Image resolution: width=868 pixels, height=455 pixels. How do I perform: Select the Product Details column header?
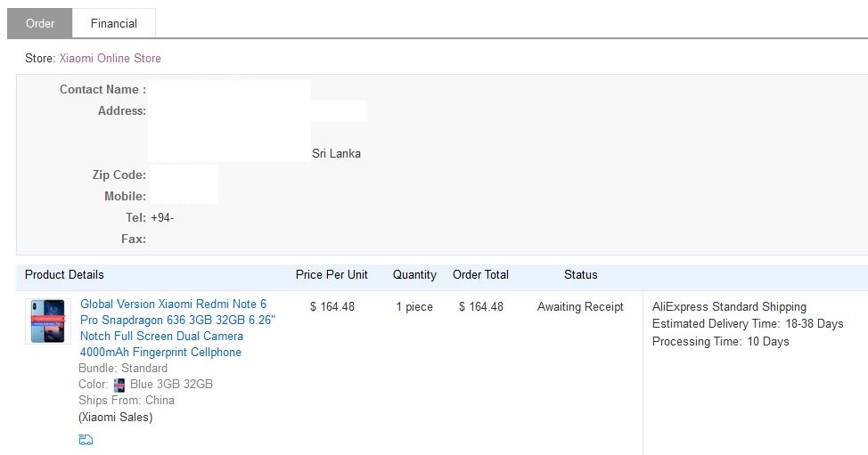point(64,275)
